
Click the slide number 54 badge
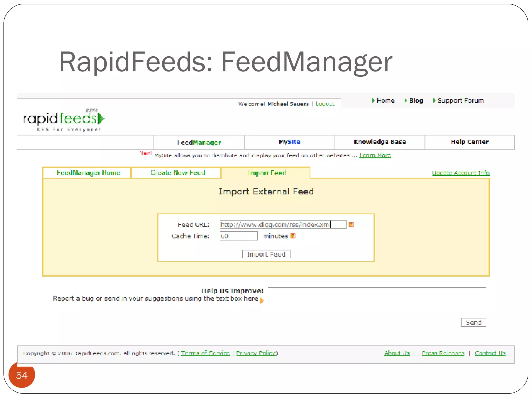(x=22, y=375)
